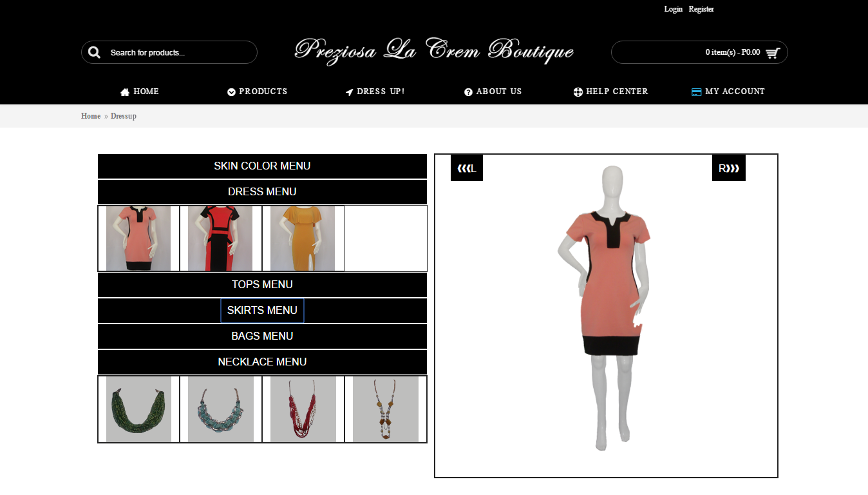The width and height of the screenshot is (868, 495).
Task: Collapse the DRESS MENU
Action: [x=262, y=192]
